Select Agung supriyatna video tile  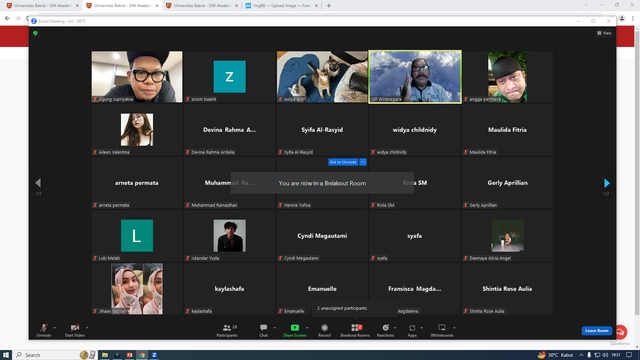tap(137, 77)
